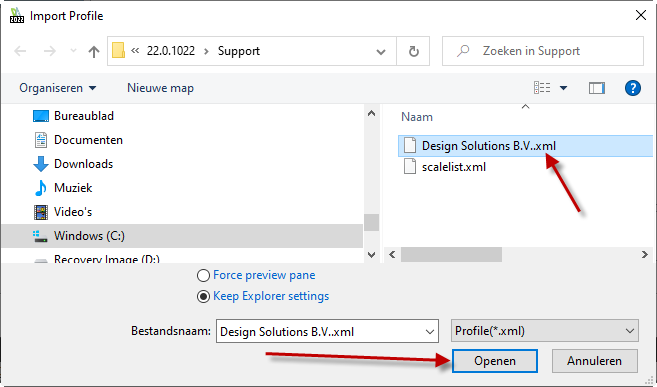Go up one folder level arrow

[x=94, y=52]
